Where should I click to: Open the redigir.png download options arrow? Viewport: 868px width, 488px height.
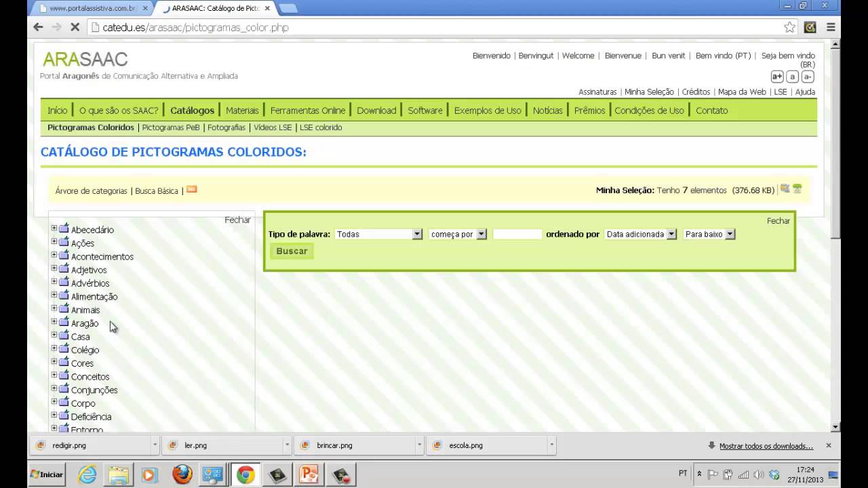(155, 445)
